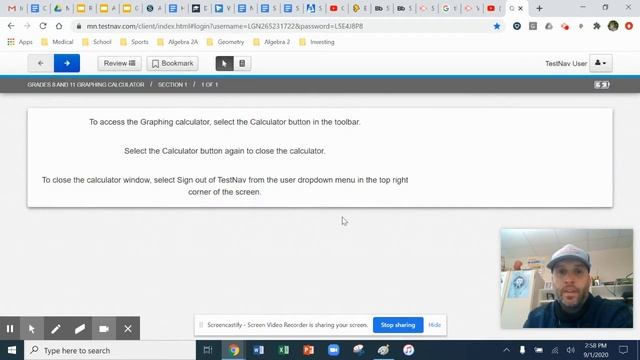The image size is (640, 360).
Task: Open a new Chrome tab
Action: (x=540, y=8)
